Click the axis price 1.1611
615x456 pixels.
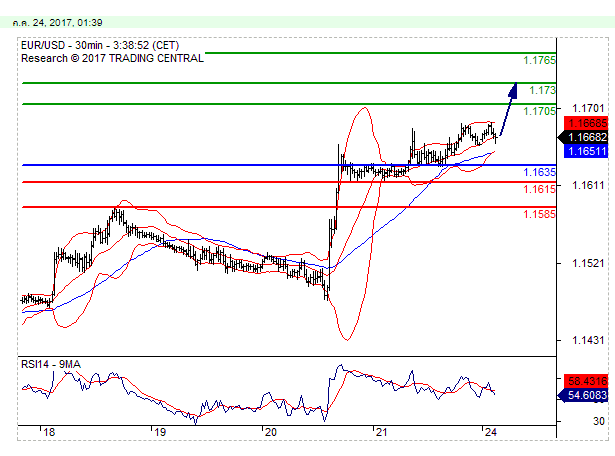click(x=588, y=185)
